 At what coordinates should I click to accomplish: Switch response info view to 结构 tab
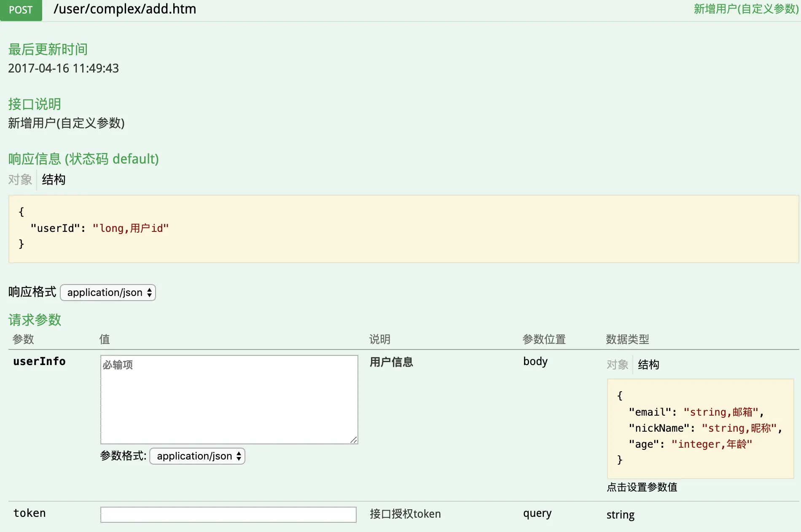click(54, 180)
